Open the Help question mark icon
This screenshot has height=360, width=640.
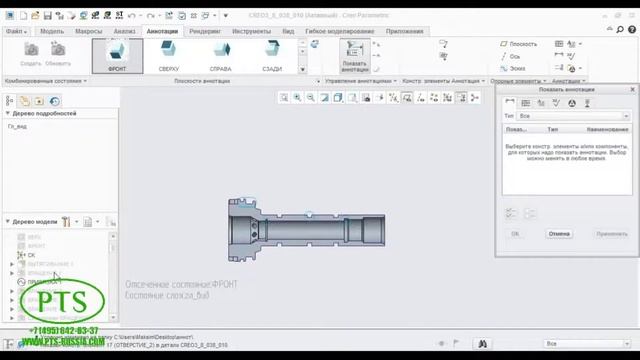632,29
